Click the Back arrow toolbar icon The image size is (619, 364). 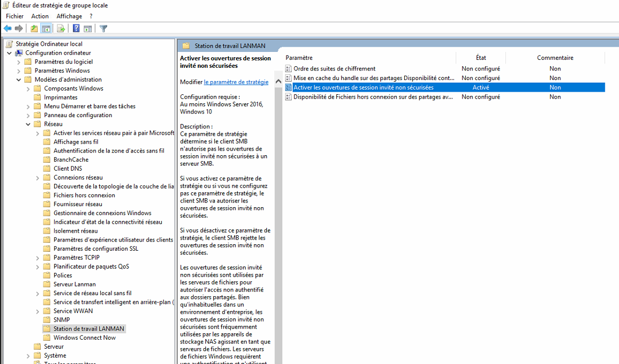pyautogui.click(x=7, y=29)
